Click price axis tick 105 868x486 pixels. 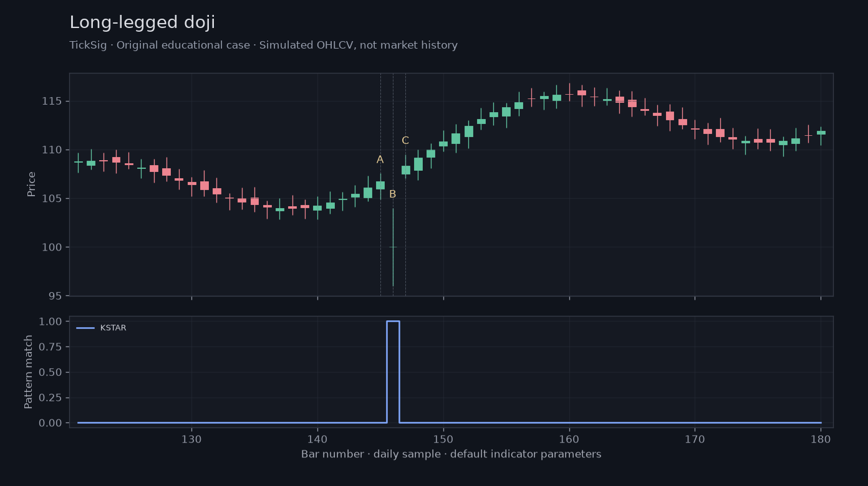tap(52, 198)
